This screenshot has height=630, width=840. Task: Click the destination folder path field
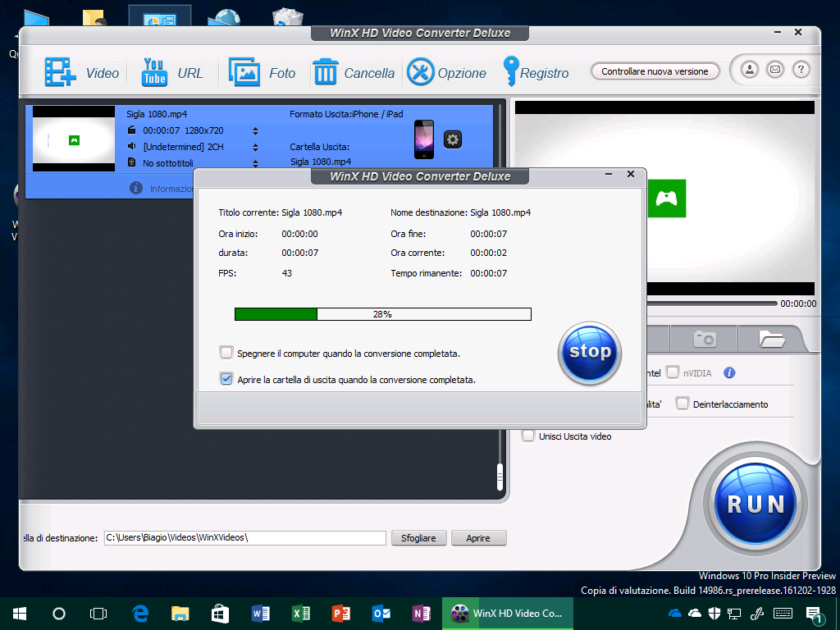click(x=244, y=538)
